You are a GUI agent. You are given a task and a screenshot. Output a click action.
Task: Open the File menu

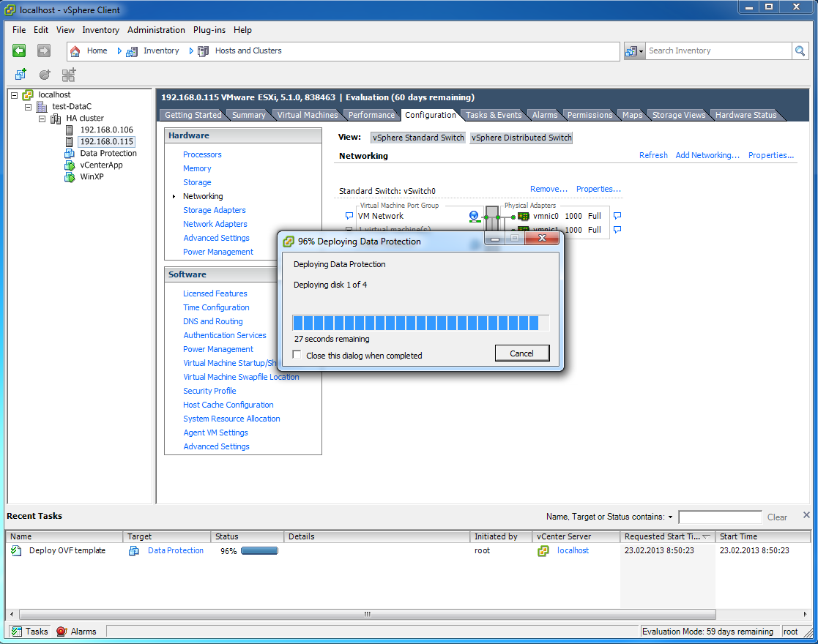tap(19, 30)
